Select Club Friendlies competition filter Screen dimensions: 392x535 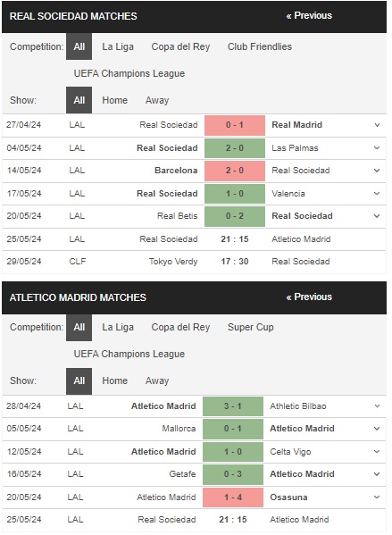pos(260,46)
